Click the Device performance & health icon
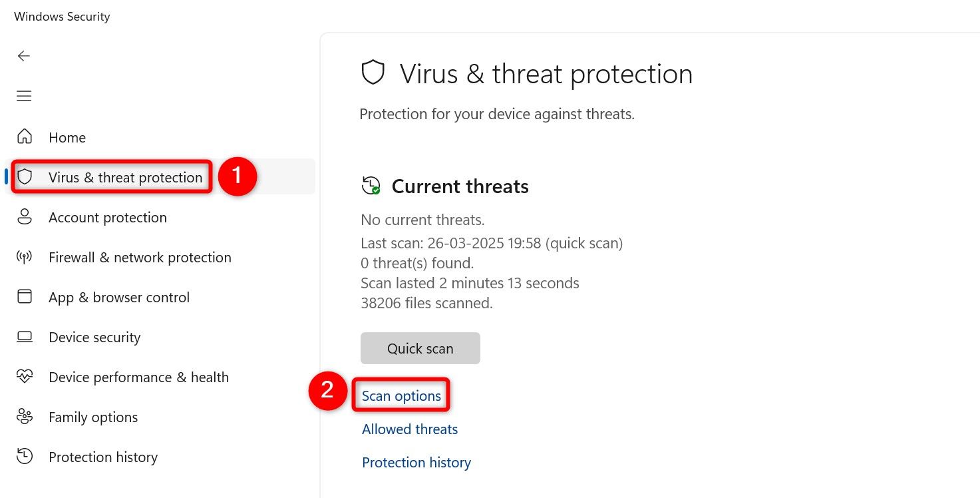This screenshot has width=980, height=498. coord(24,377)
